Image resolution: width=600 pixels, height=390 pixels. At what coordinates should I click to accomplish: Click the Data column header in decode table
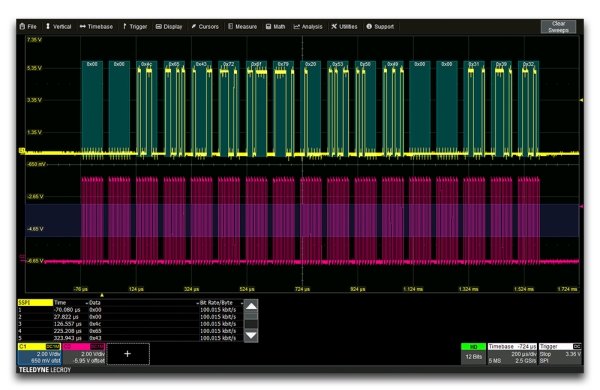pyautogui.click(x=95, y=302)
